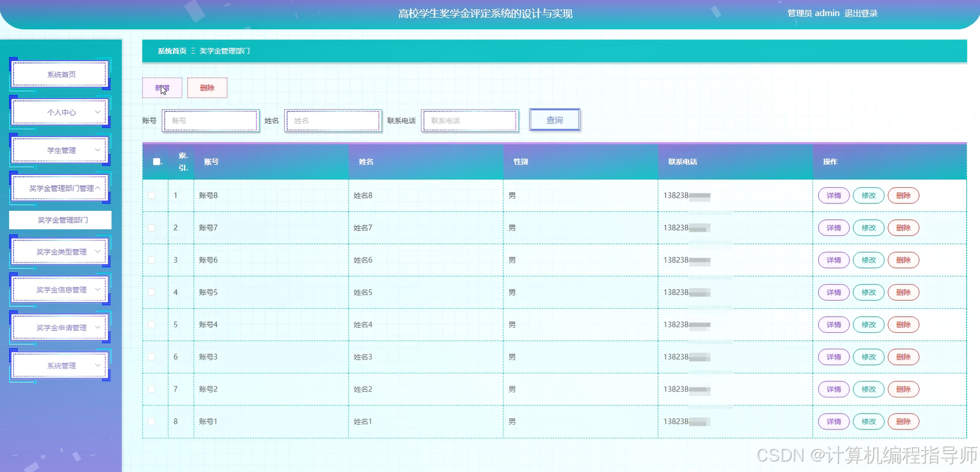Check the row checkbox for 账号2
Screen dimensions: 980x472
click(x=152, y=389)
